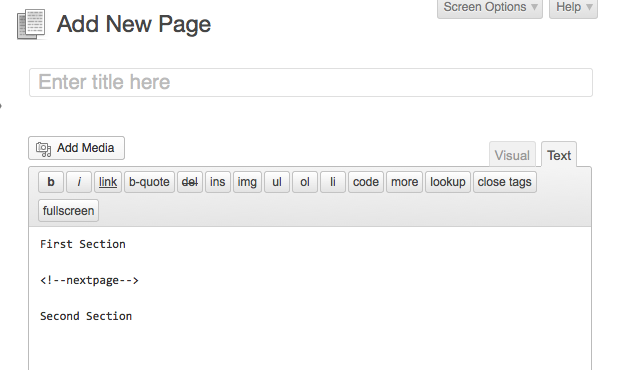The image size is (621, 370).
Task: Insert an image with img button
Action: pyautogui.click(x=247, y=182)
